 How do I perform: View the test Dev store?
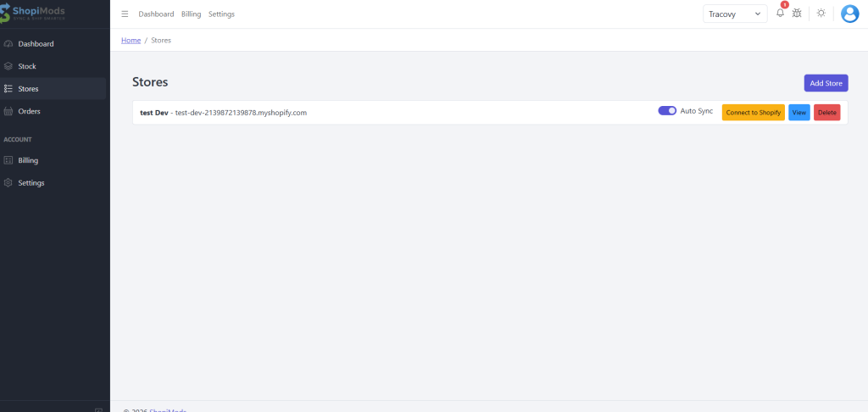[798, 113]
